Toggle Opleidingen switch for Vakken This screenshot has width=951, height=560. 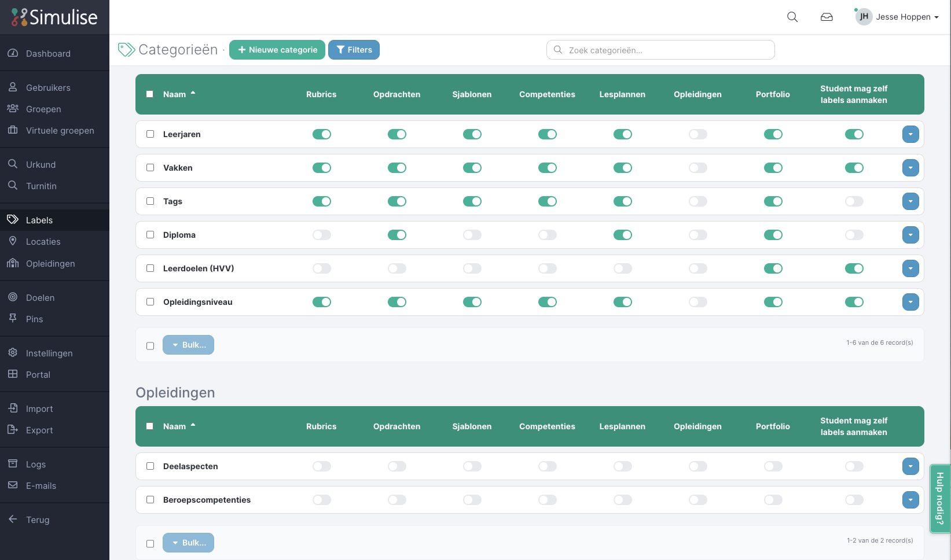[x=698, y=168]
